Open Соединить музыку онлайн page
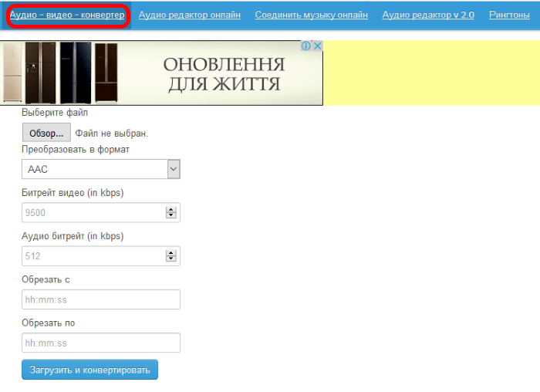 tap(311, 15)
